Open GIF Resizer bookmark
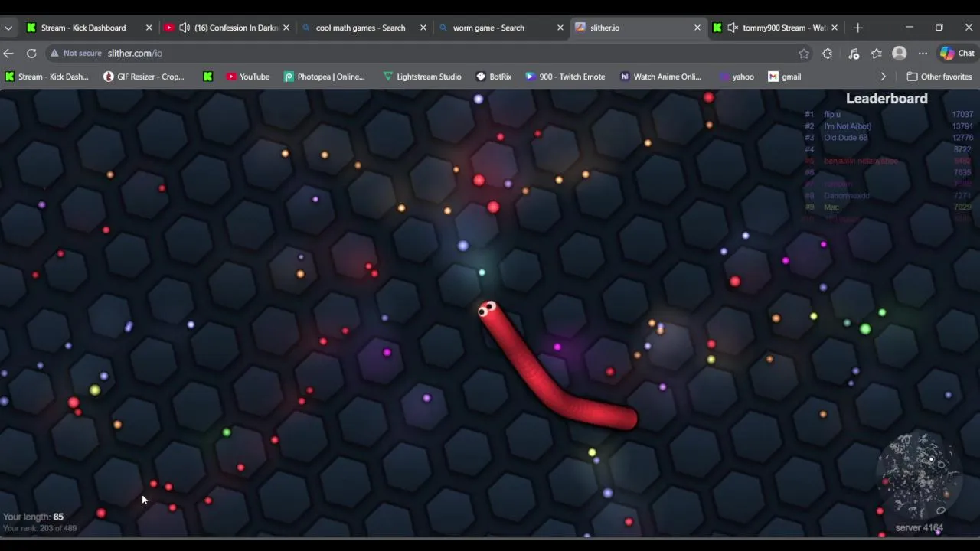The image size is (980, 551). (144, 77)
